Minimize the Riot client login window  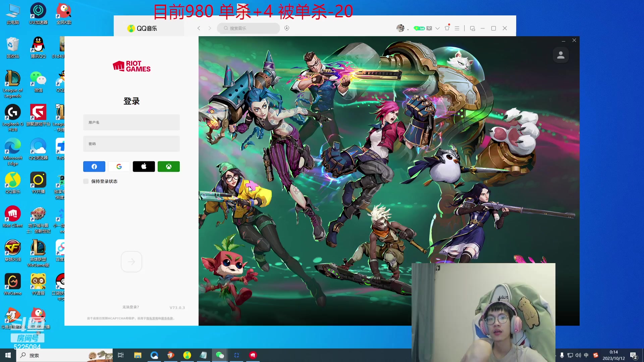click(x=563, y=41)
